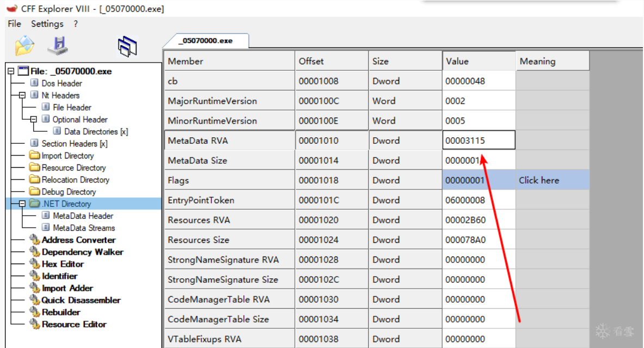Click the Identifier tool icon
The image size is (644, 348).
[34, 276]
